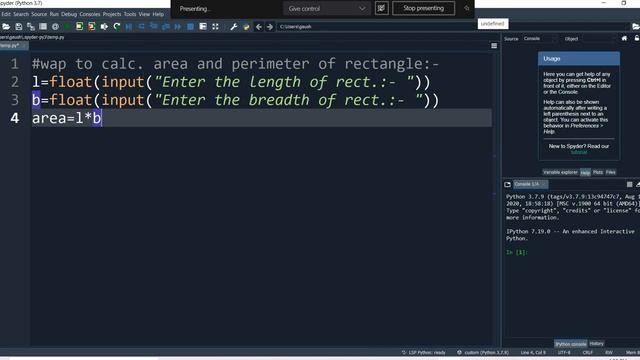
Task: Toggle the Help pane lock icon
Action: pyautogui.click(x=637, y=38)
